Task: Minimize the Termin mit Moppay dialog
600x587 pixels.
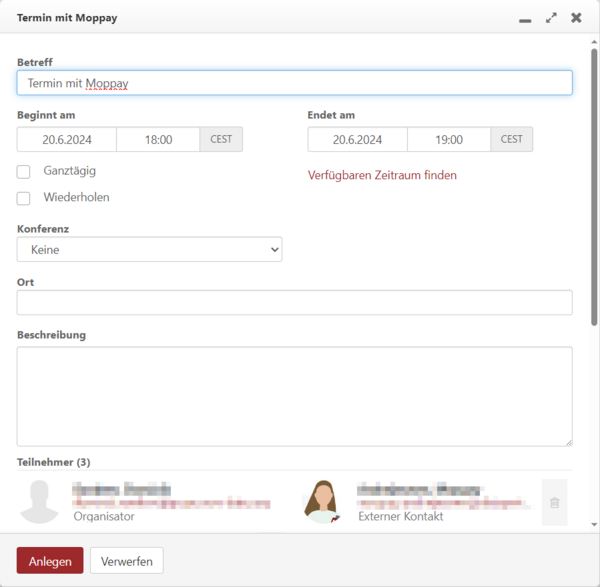Action: (x=525, y=20)
